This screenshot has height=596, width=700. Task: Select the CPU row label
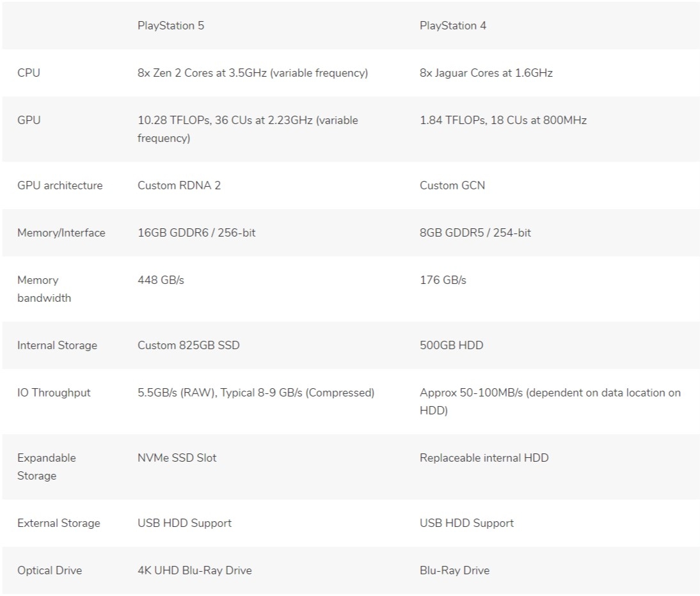(29, 73)
